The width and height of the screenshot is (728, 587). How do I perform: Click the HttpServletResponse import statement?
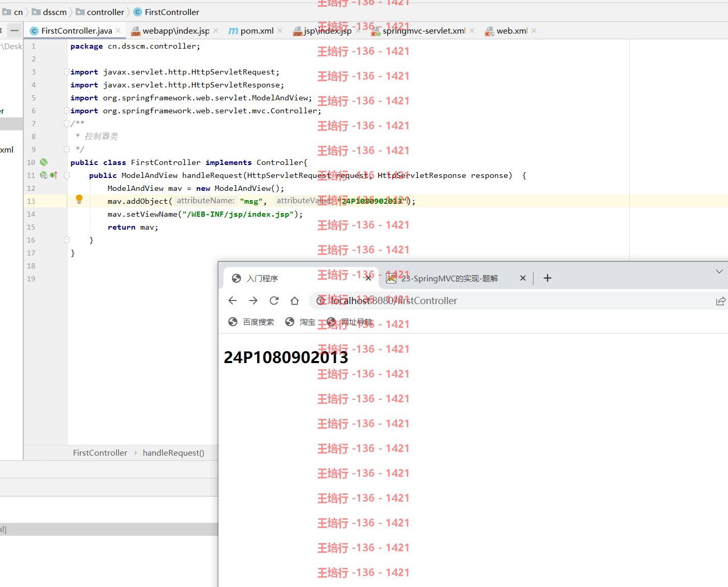tap(177, 85)
